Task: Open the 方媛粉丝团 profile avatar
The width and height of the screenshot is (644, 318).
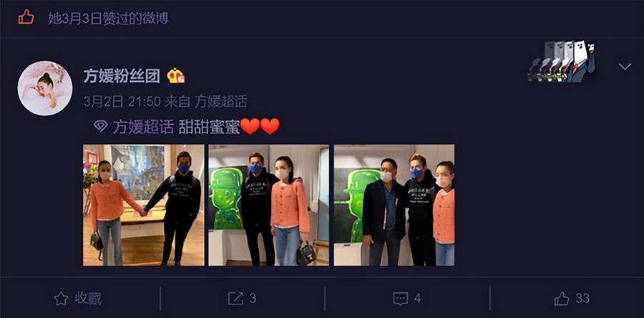Action: tap(45, 88)
